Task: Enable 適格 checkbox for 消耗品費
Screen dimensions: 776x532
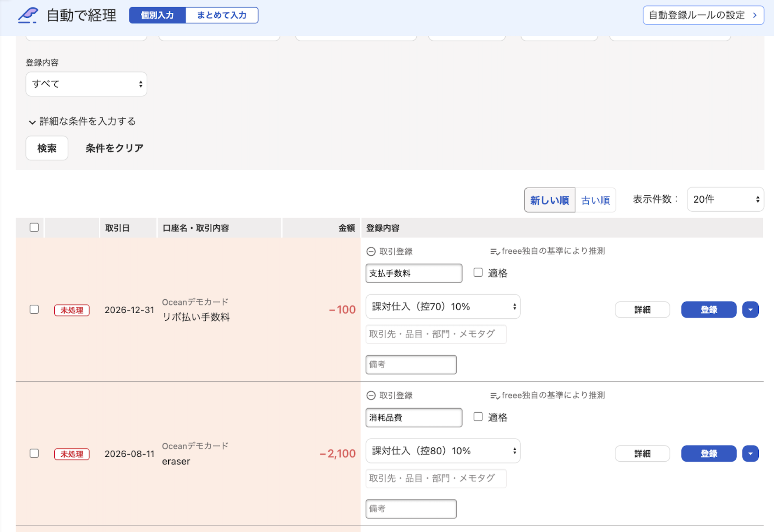Action: tap(478, 417)
